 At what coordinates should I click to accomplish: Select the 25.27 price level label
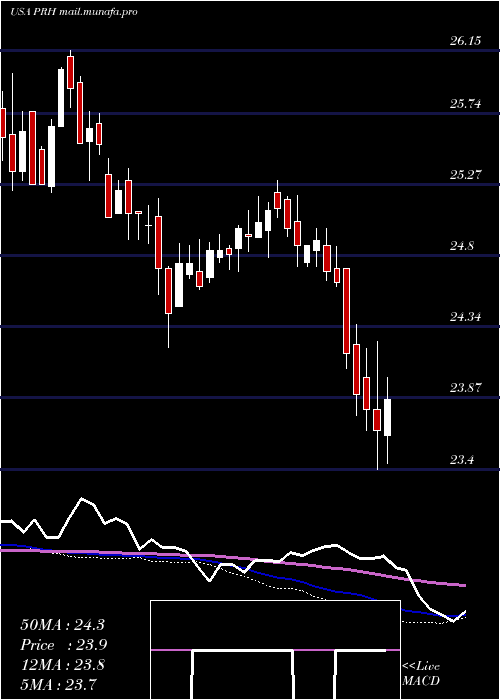click(465, 175)
